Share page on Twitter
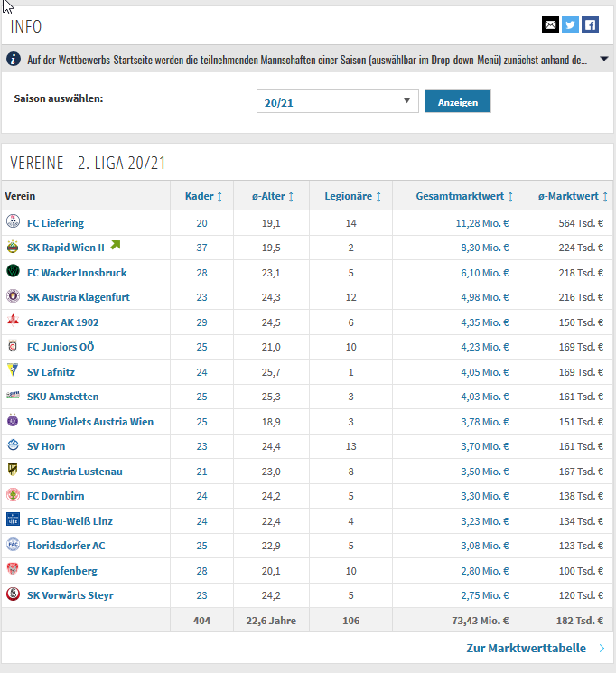 pyautogui.click(x=570, y=25)
